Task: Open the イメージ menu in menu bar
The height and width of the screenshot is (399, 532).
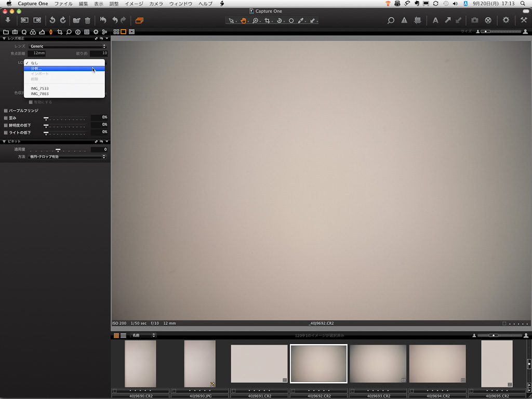Action: tap(134, 4)
